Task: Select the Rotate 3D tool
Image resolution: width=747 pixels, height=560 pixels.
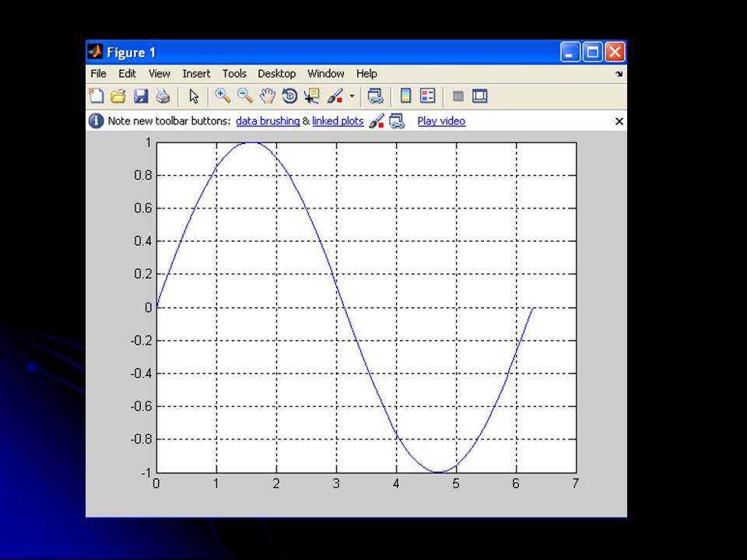Action: (289, 96)
